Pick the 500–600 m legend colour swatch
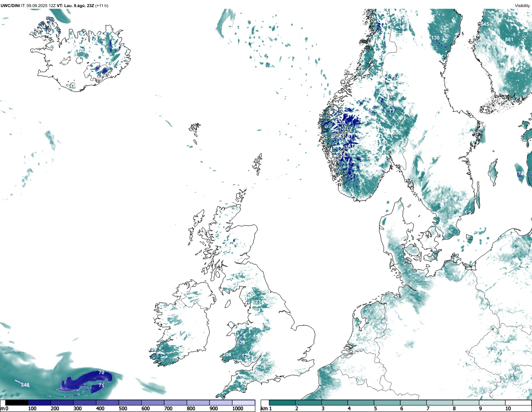This screenshot has width=532, height=412. coord(130,402)
